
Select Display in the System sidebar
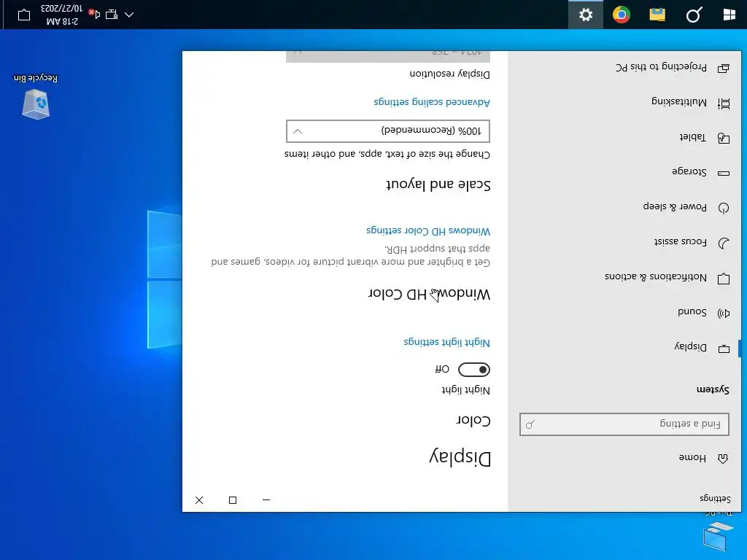pos(624,348)
